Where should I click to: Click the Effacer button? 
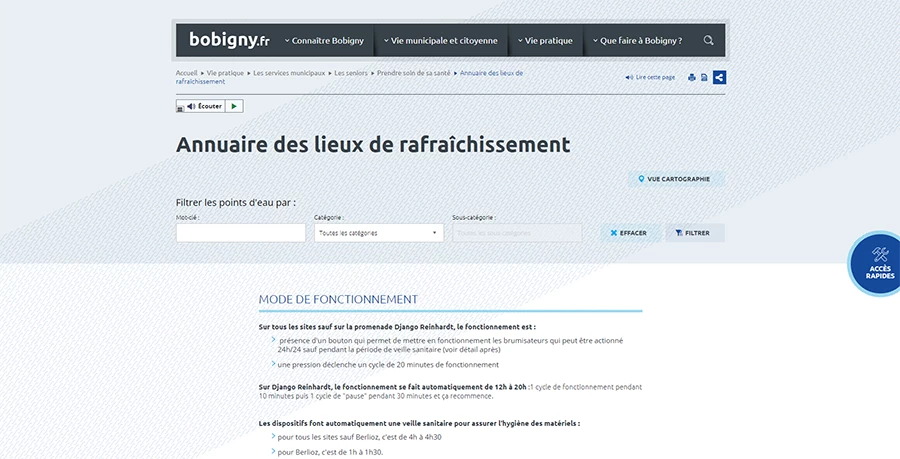click(629, 233)
